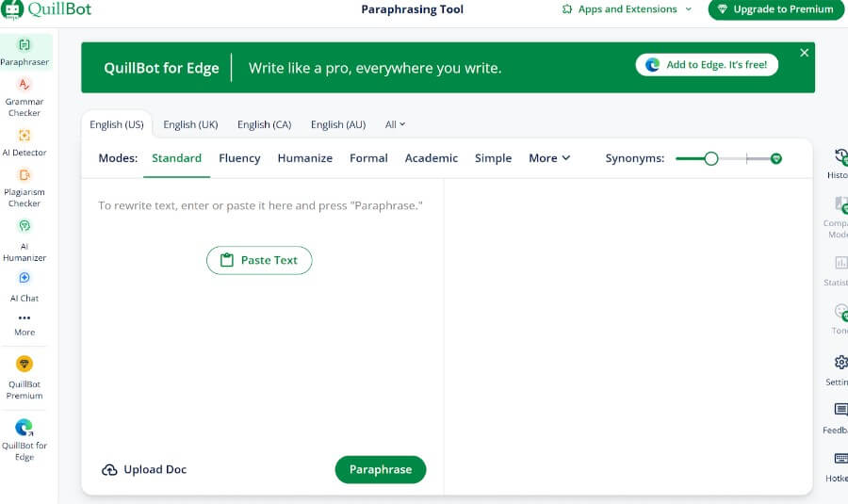The height and width of the screenshot is (504, 848).
Task: Expand the More modes dropdown
Action: click(549, 158)
